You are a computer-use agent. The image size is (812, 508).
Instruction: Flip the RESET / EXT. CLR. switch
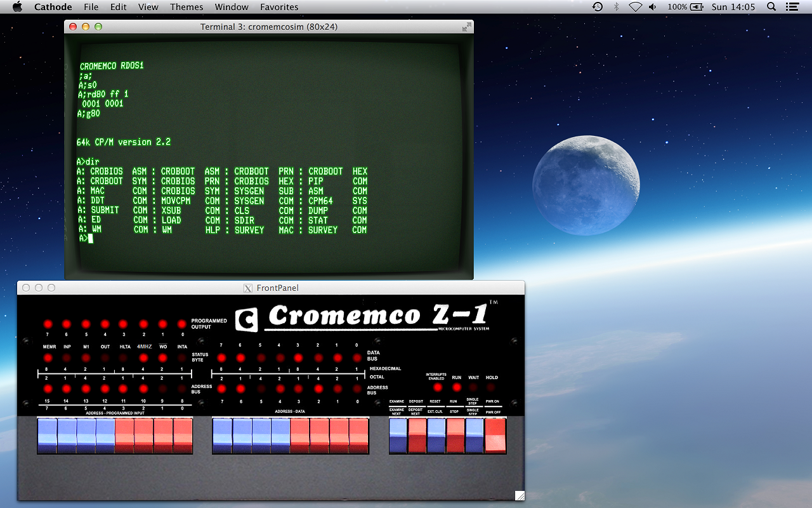coord(435,436)
